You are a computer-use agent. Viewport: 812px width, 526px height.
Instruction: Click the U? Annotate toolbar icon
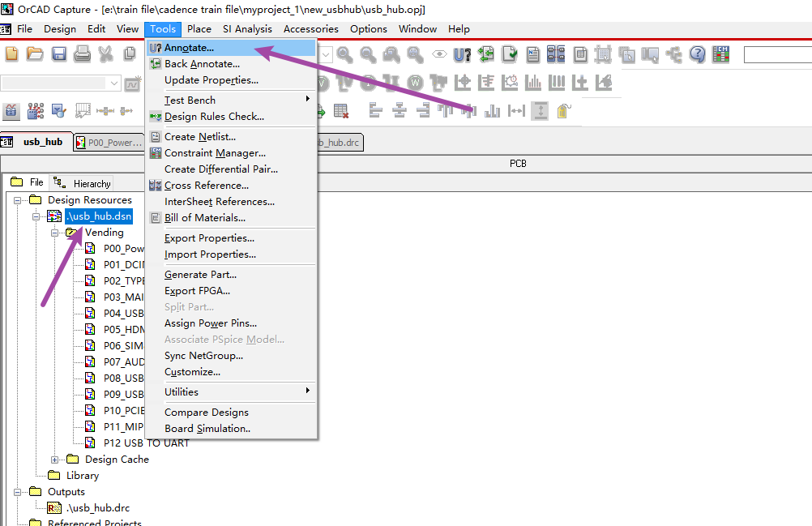(x=463, y=54)
